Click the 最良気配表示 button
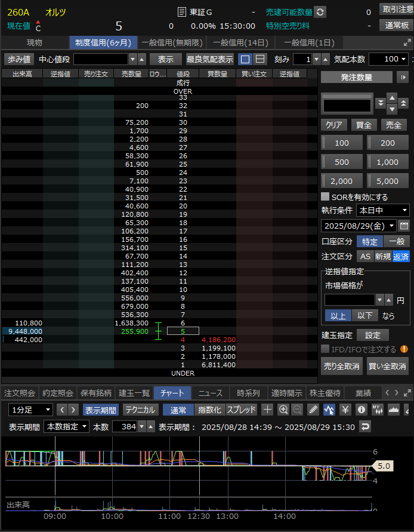The width and height of the screenshot is (414, 532). [x=210, y=59]
